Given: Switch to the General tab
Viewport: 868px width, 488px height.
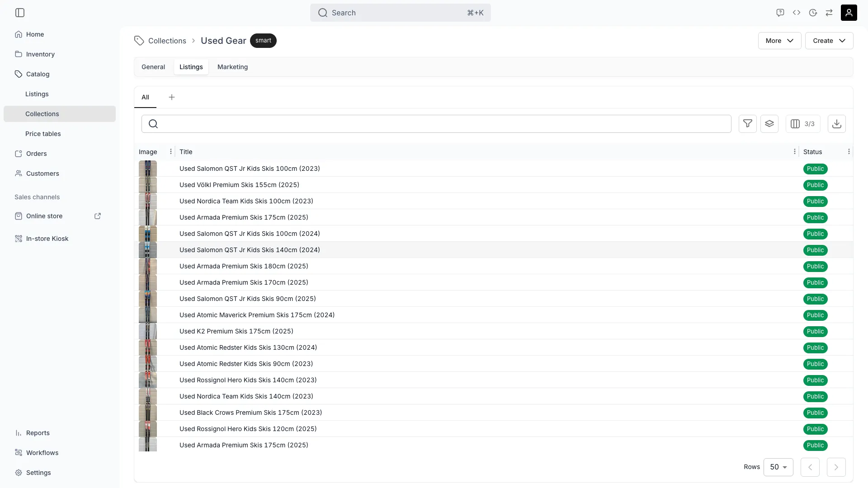Looking at the screenshot, I should [x=153, y=67].
